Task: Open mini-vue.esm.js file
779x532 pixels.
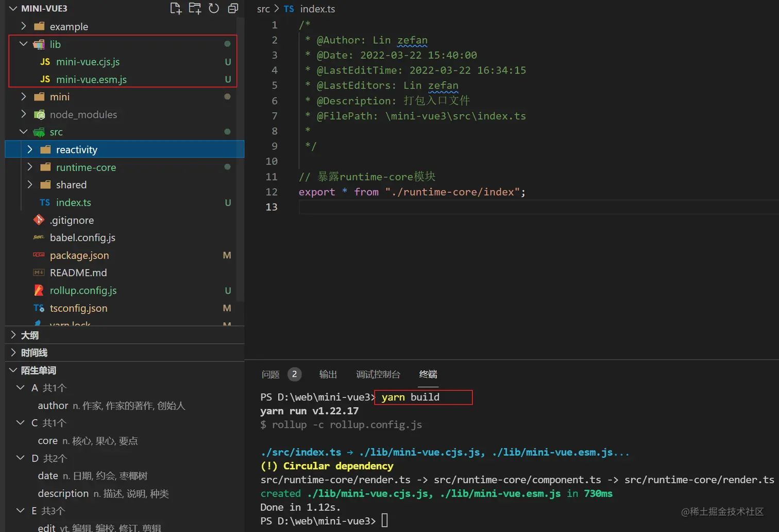Action: coord(91,79)
